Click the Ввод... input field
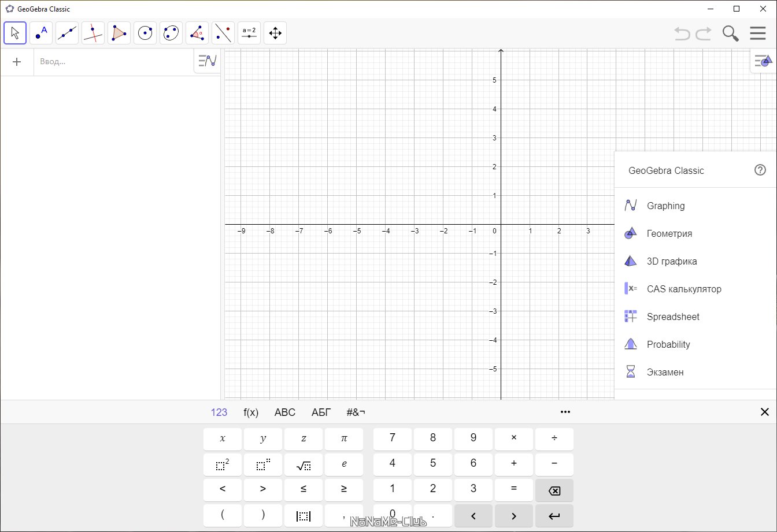Screen dimensions: 777x532 click(113, 62)
